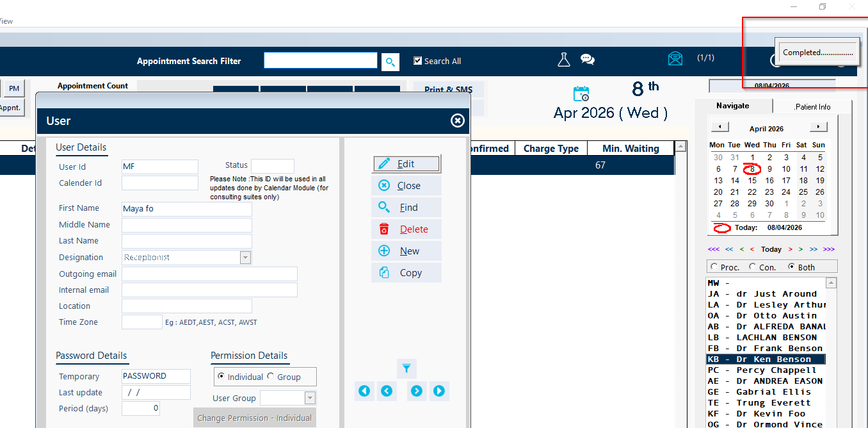Click the Delete button

pyautogui.click(x=406, y=229)
